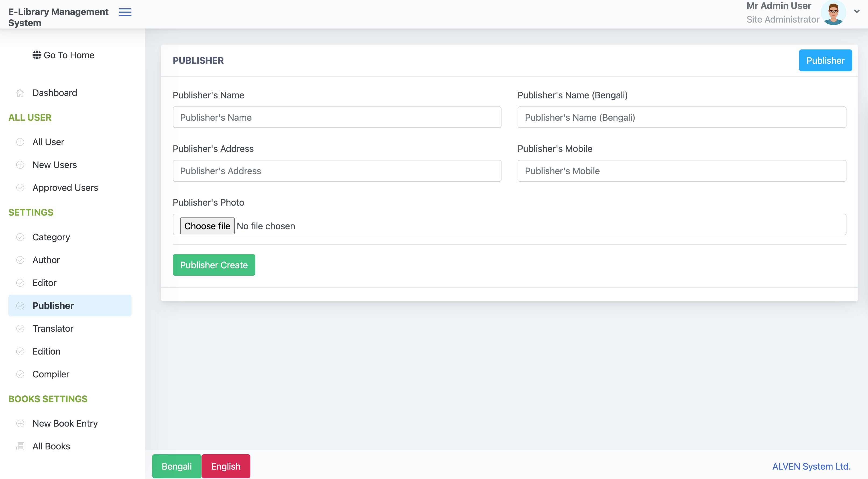Image resolution: width=868 pixels, height=479 pixels.
Task: Click the ALL USER section heading
Action: [x=30, y=117]
